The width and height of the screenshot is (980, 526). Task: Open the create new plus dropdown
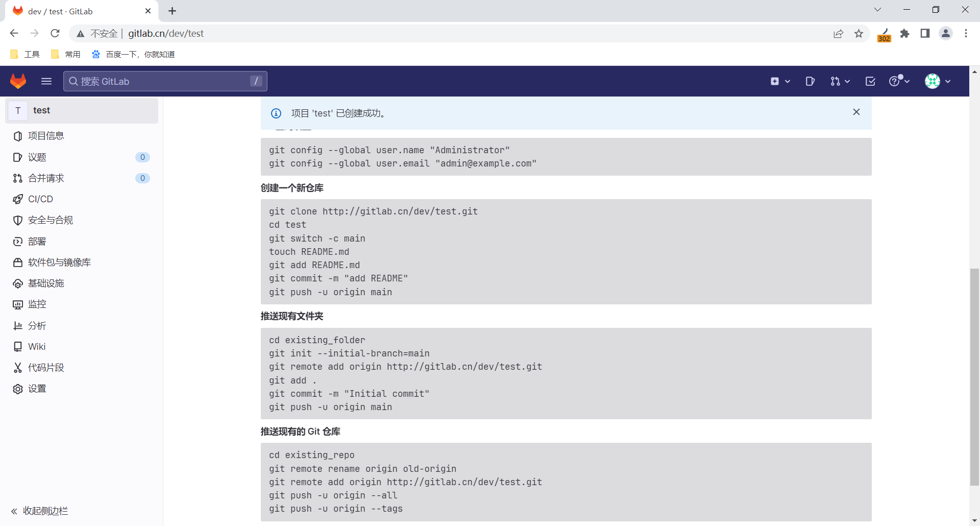[x=780, y=81]
